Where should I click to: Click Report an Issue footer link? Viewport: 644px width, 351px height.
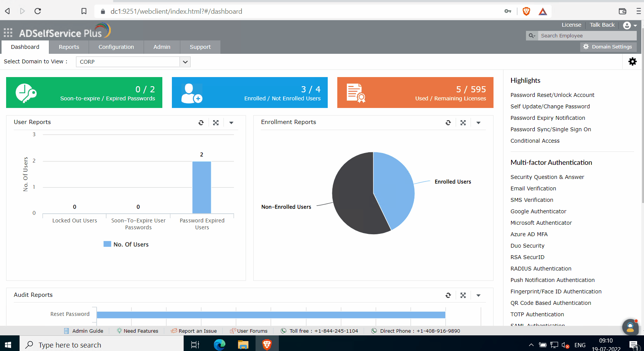click(194, 331)
